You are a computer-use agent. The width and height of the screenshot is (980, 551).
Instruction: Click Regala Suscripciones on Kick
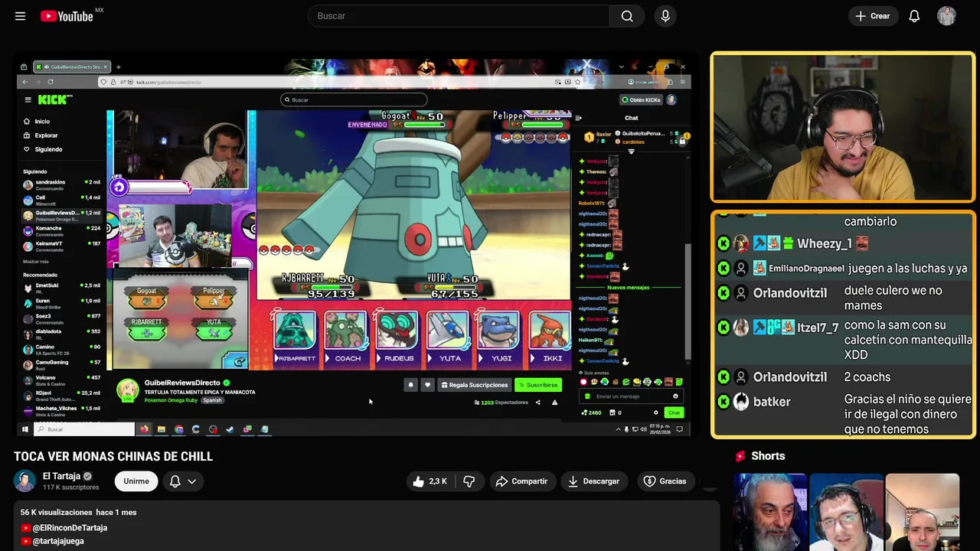tap(474, 385)
